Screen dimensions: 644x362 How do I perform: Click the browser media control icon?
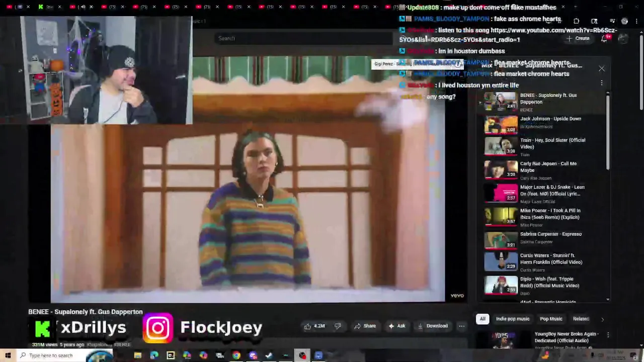click(612, 21)
